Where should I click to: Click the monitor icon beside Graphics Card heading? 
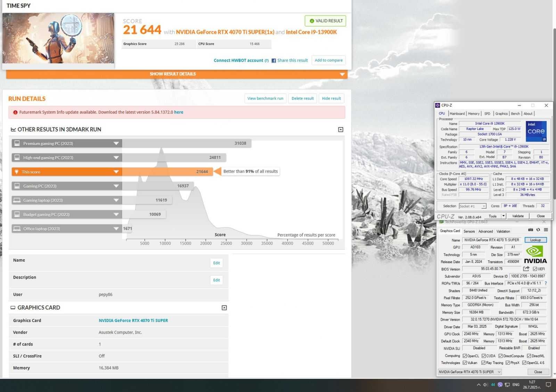pyautogui.click(x=13, y=308)
